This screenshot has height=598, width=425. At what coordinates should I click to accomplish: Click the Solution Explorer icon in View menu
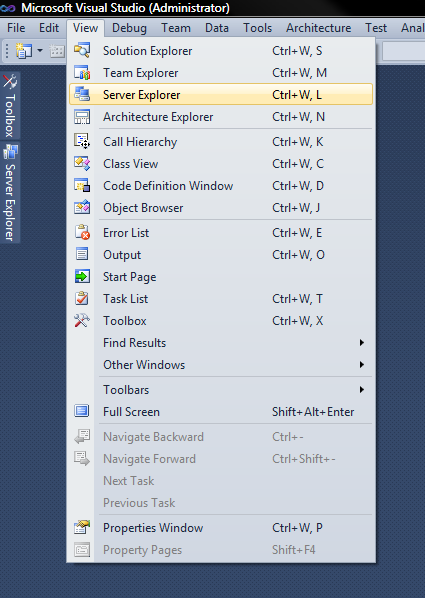tap(82, 50)
